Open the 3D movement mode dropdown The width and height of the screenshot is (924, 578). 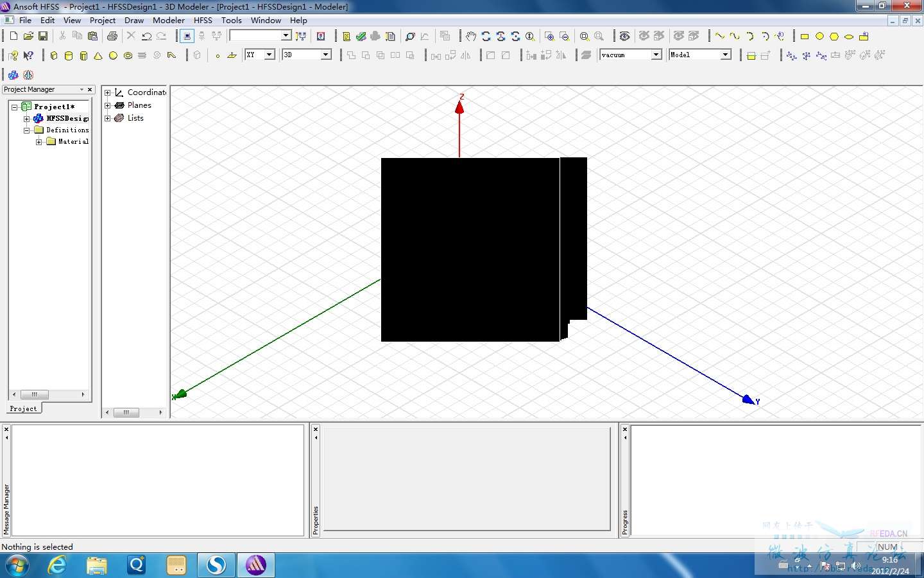point(325,55)
